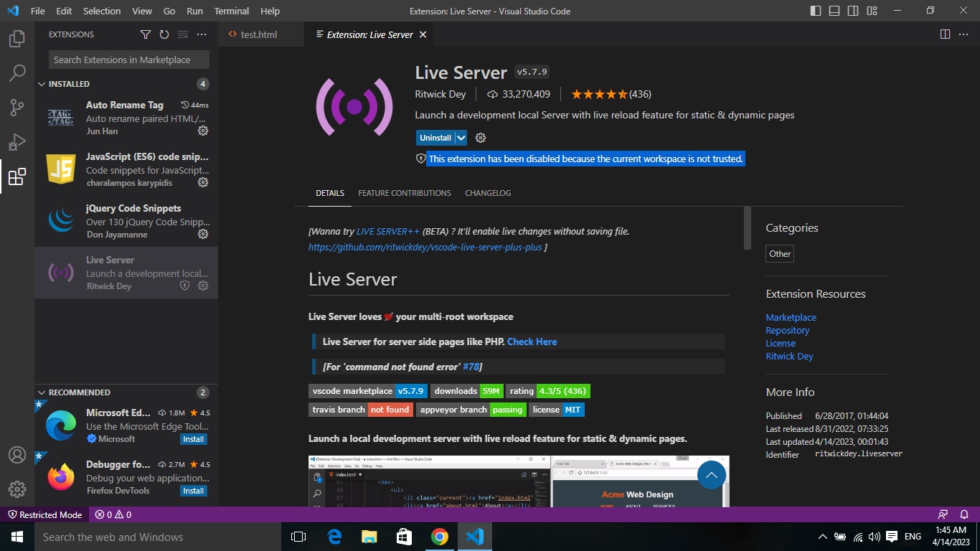Open customize layout icon in title bar
The width and height of the screenshot is (980, 551).
(872, 11)
